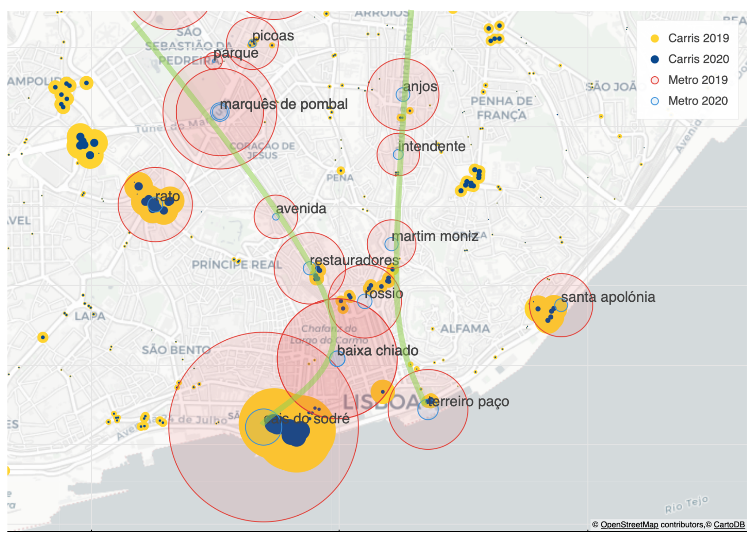Click the Rio Tejo river label
This screenshot has width=756, height=539.
tap(686, 505)
